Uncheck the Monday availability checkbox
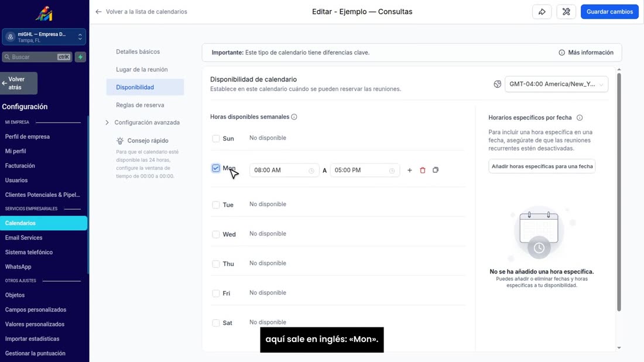The width and height of the screenshot is (644, 362). click(x=215, y=168)
